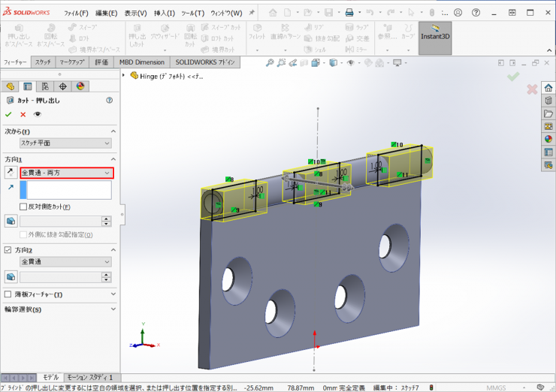
Task: Expand the 輪郭選択 section
Action: 113,309
